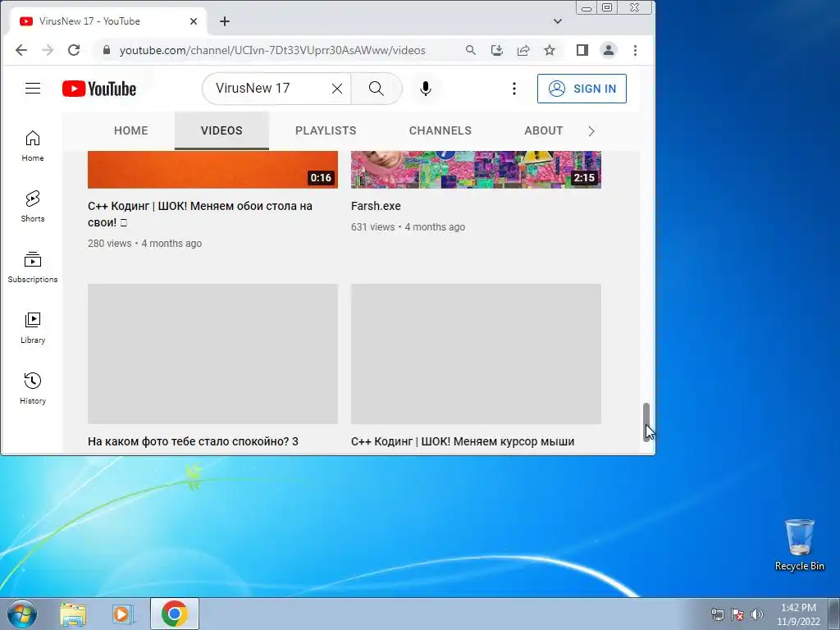This screenshot has height=630, width=840.
Task: Reload the page
Action: (74, 50)
